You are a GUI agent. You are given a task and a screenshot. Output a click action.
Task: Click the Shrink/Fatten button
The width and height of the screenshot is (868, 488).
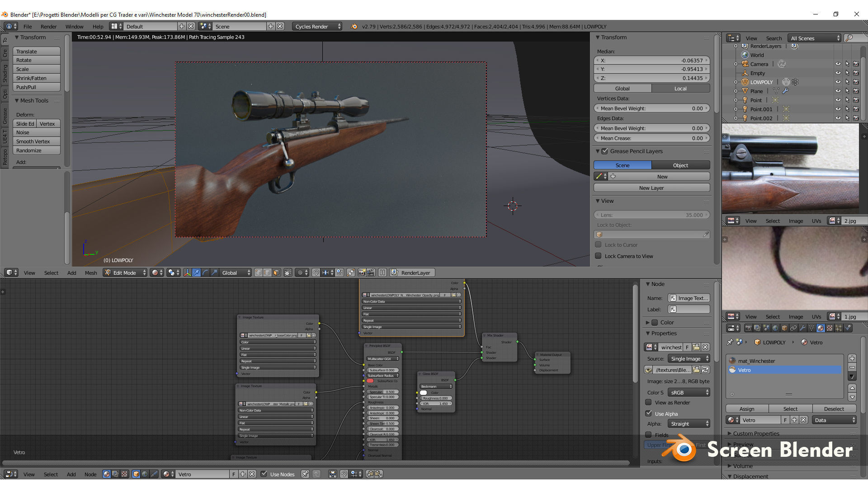click(37, 78)
